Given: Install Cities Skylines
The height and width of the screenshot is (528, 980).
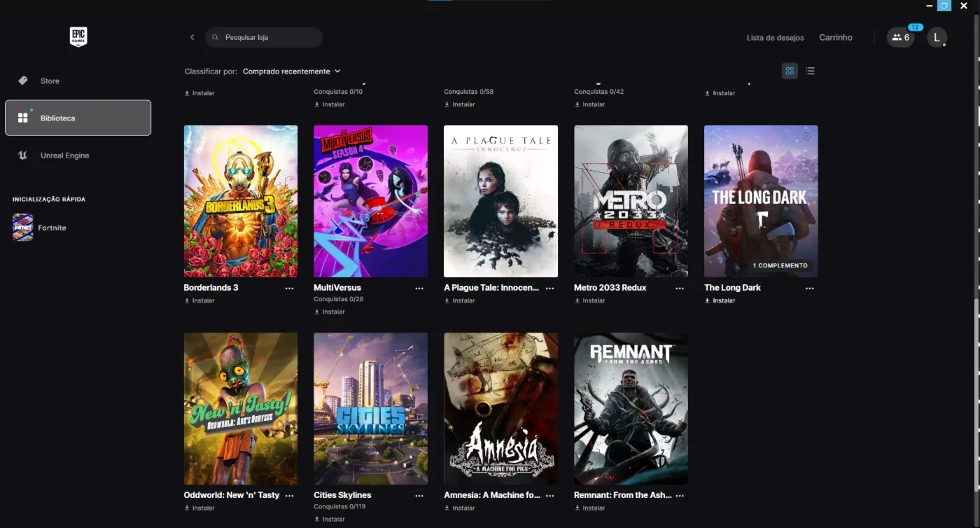Looking at the screenshot, I should 330,519.
